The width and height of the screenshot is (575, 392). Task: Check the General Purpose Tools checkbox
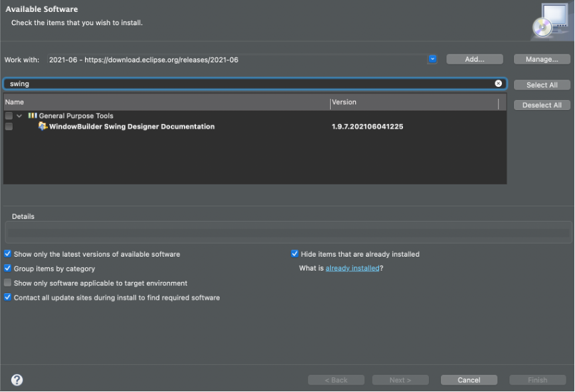9,116
